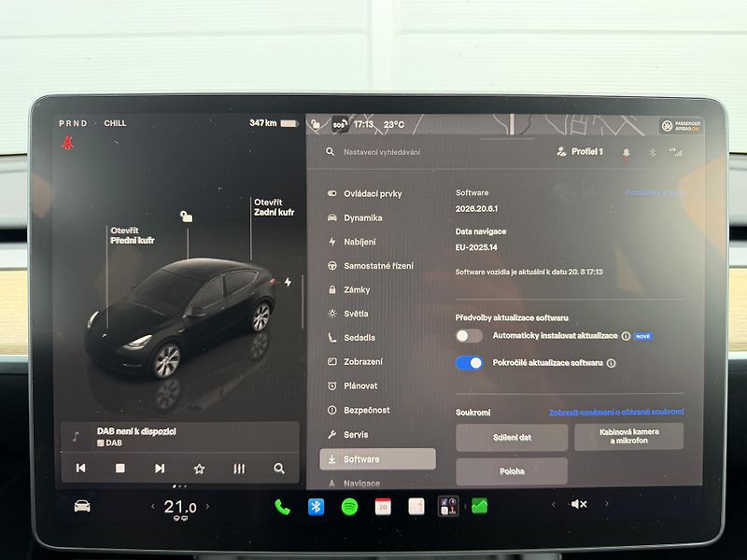Image resolution: width=747 pixels, height=560 pixels.
Task: Open the notifications bell icon
Action: pyautogui.click(x=626, y=152)
